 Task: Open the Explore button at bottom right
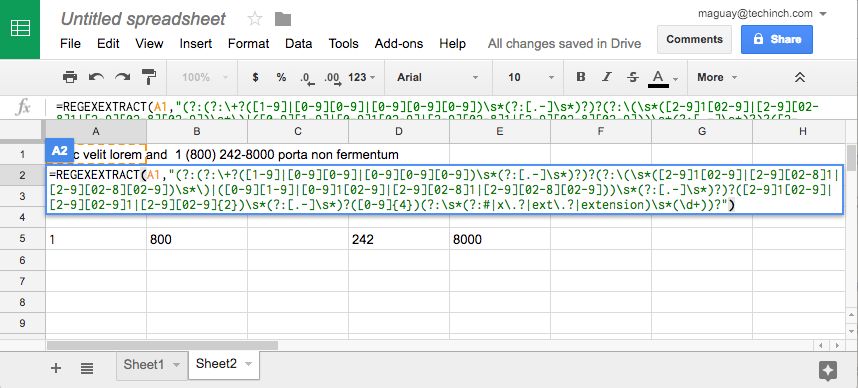click(x=827, y=370)
